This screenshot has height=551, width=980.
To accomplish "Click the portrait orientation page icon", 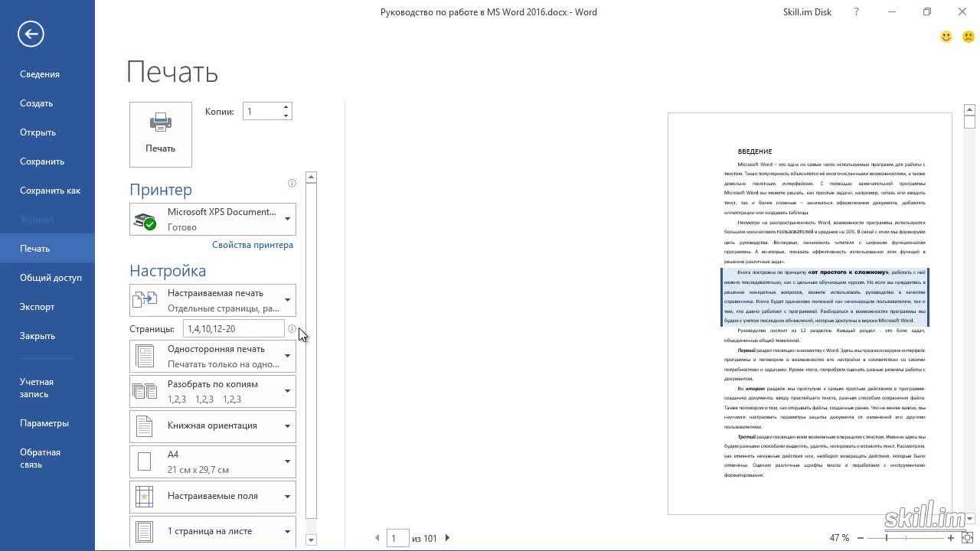I will tap(145, 426).
